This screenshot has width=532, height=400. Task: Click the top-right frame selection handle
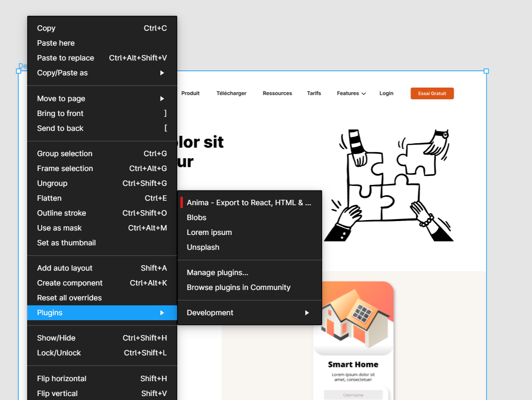[486, 71]
